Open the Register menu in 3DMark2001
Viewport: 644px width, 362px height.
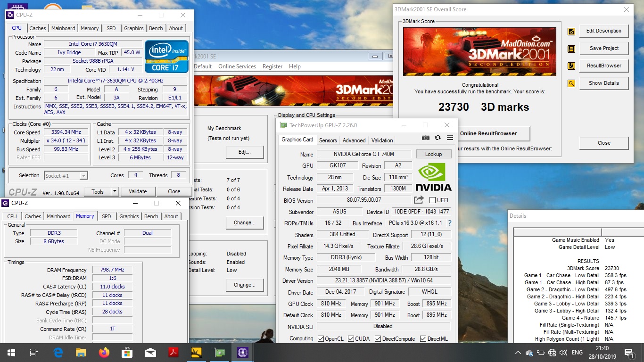272,66
